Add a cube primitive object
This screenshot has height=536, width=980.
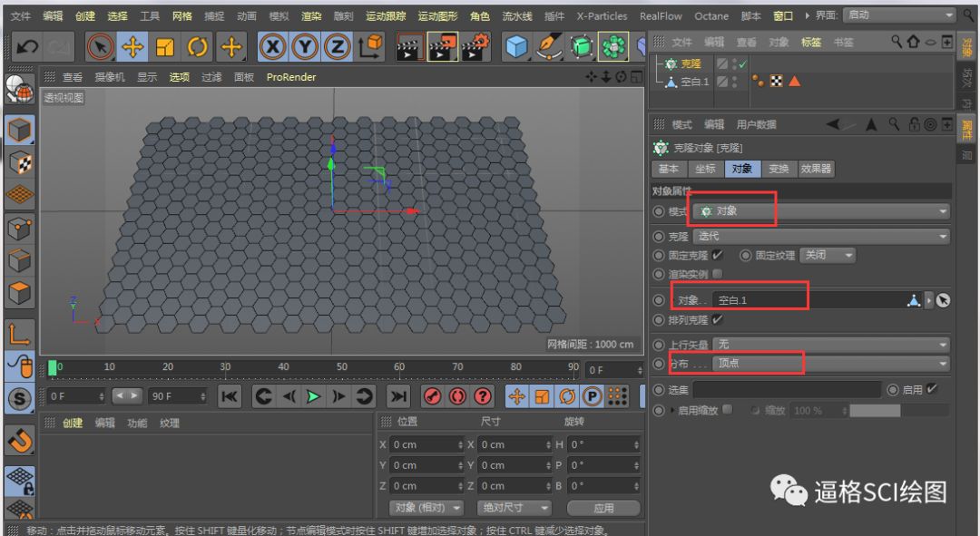tap(516, 47)
